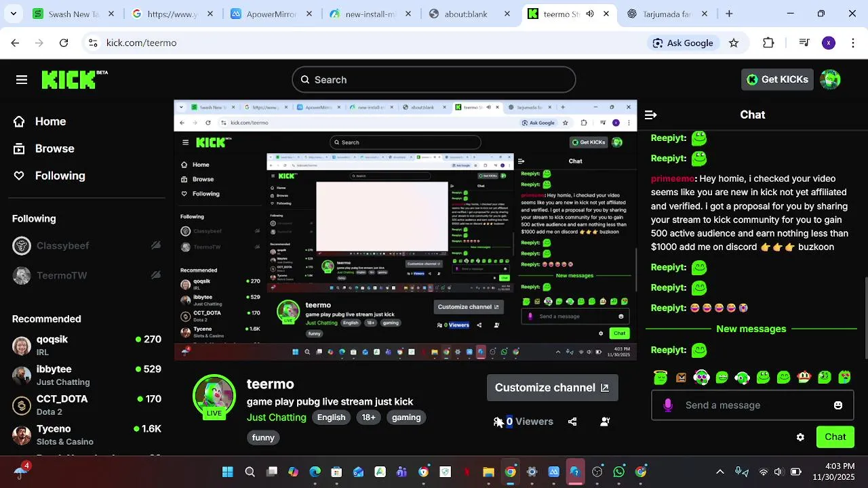Click the KICK beta logo
Viewport: 868px width, 488px height.
[x=74, y=80]
